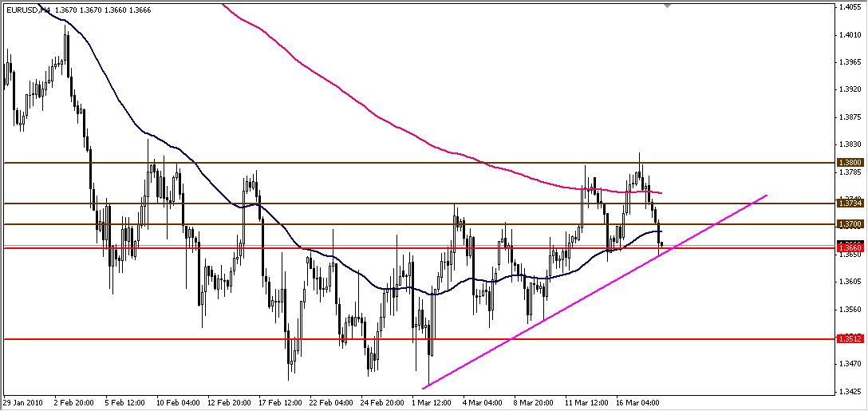Click the chart shift triangle marker at top
This screenshot has width=868, height=411.
click(667, 6)
